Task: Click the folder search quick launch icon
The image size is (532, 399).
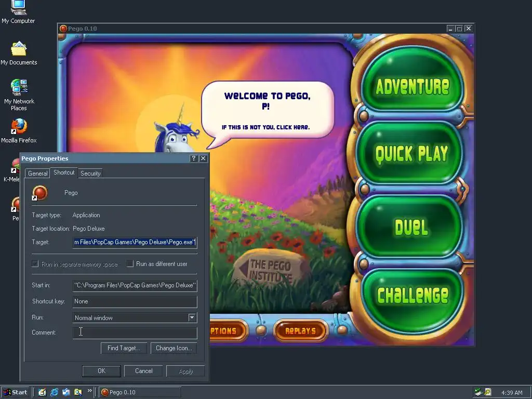Action: [x=78, y=392]
